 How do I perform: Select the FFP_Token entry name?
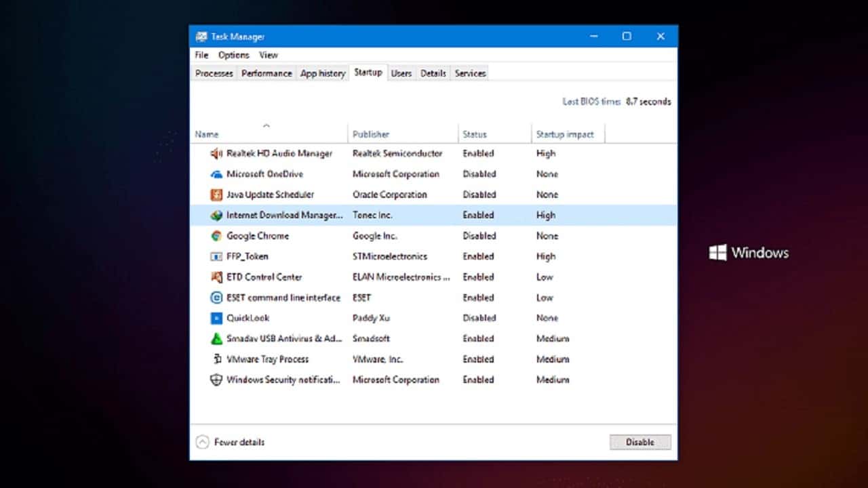247,257
